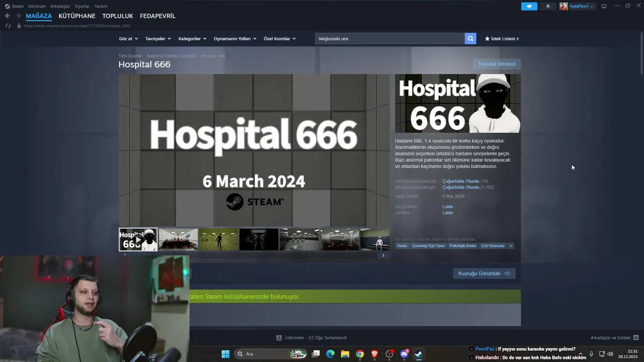
Task: Click the downloads icon in the bottom bar
Action: click(279, 337)
